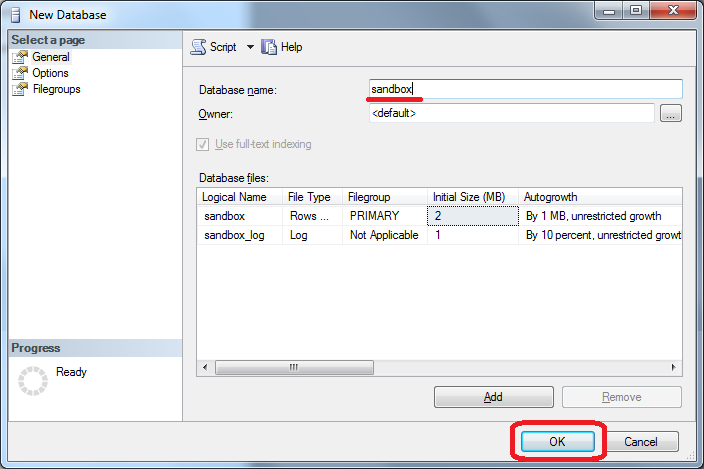Viewport: 704px width, 469px height.
Task: Click the Initial Size (MB) column header
Action: 473,197
